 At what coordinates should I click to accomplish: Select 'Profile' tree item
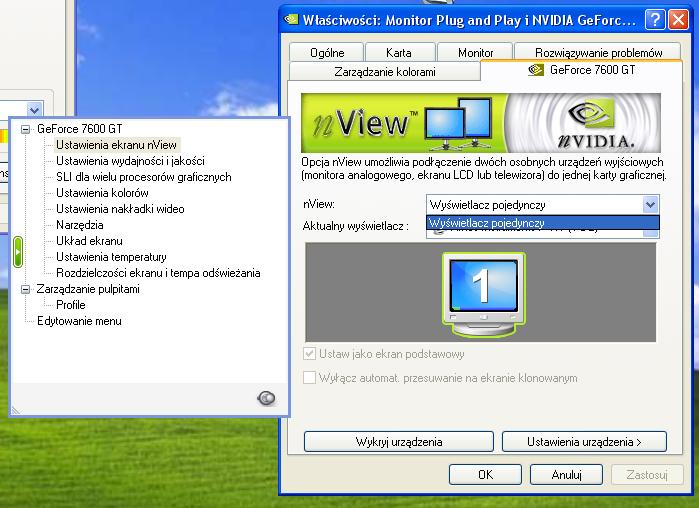[70, 305]
